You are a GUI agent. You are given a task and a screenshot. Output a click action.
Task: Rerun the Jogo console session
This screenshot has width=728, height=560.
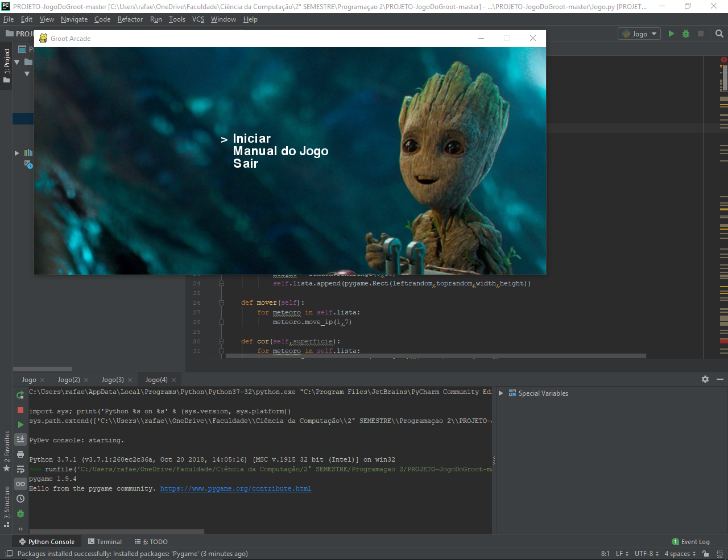[x=19, y=394]
